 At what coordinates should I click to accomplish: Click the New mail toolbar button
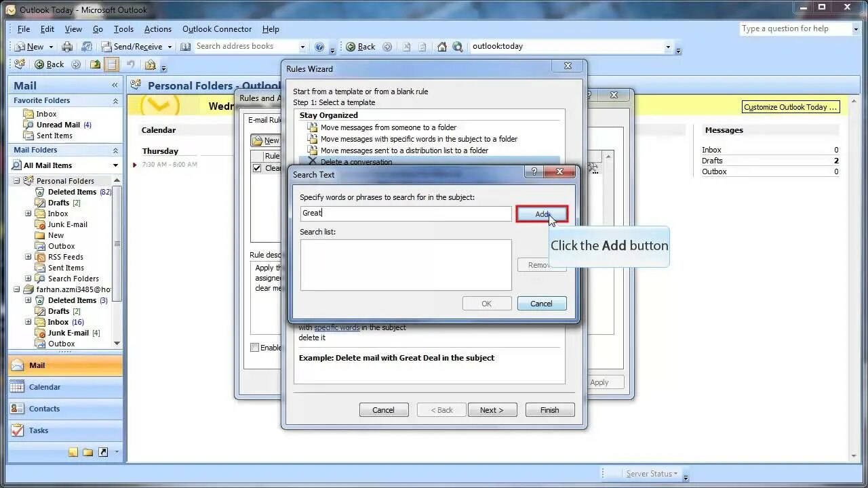pos(29,47)
